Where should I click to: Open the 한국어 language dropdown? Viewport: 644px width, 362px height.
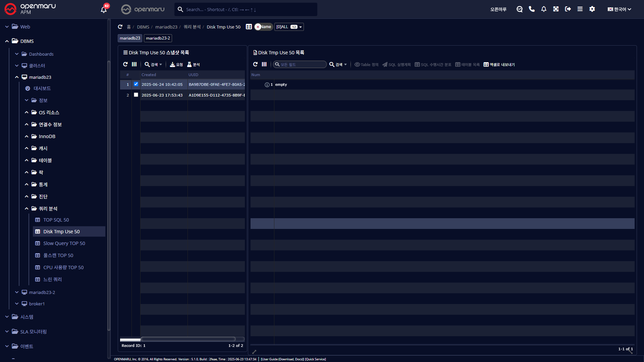tap(620, 9)
